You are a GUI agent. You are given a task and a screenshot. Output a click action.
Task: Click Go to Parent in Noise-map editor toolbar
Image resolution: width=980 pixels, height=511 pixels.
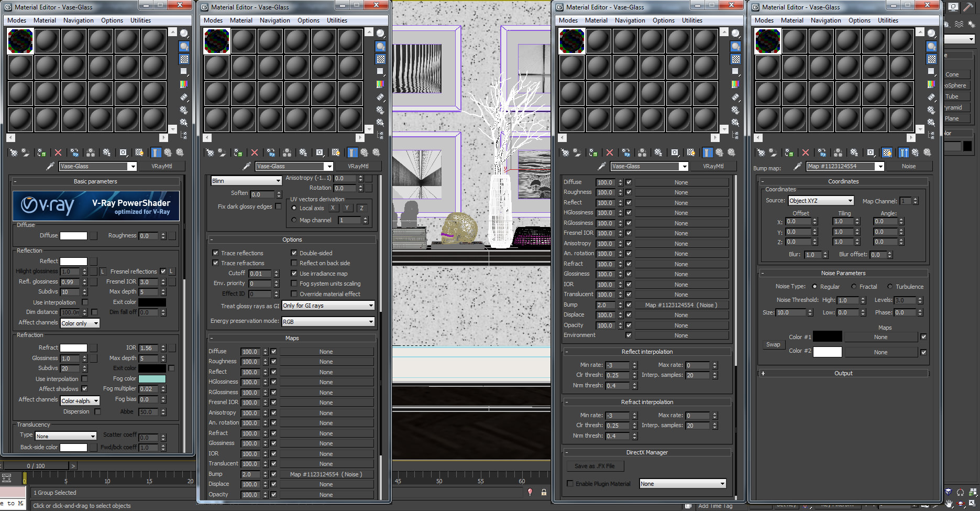(916, 153)
